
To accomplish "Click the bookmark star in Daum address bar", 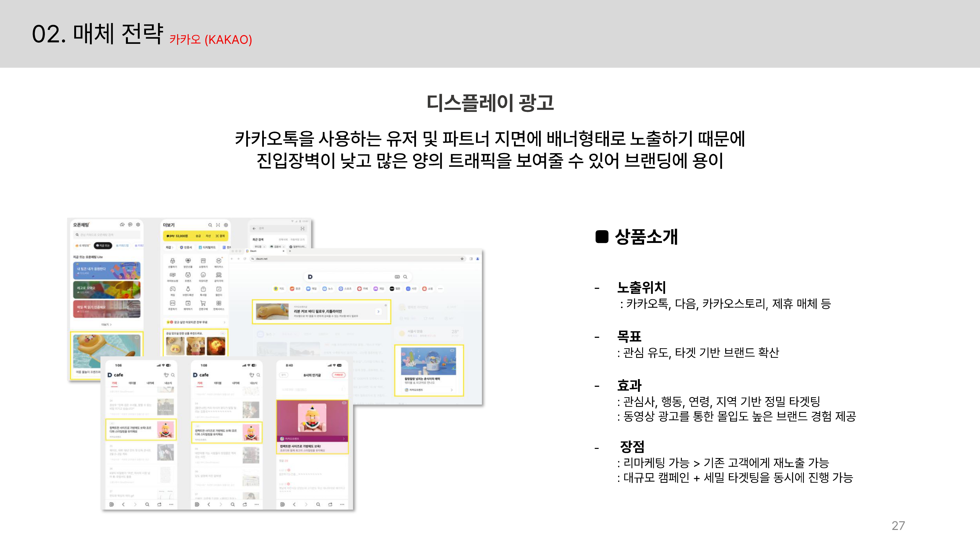I will tap(462, 259).
